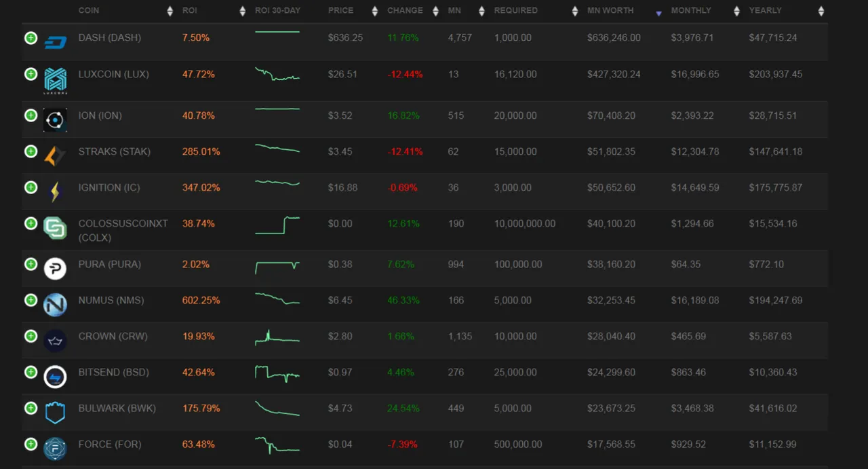868x469 pixels.
Task: Select IGNITION ROI value 347.02%
Action: pos(201,187)
